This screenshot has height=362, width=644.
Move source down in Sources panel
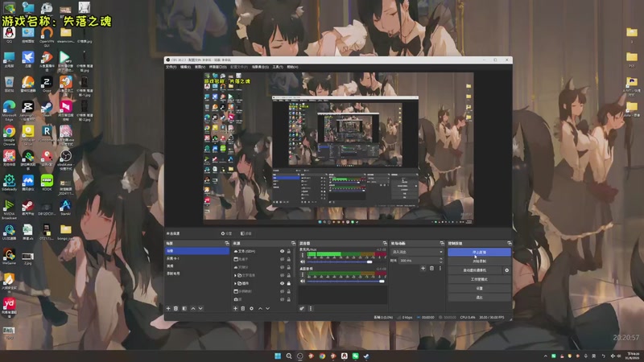tap(268, 309)
